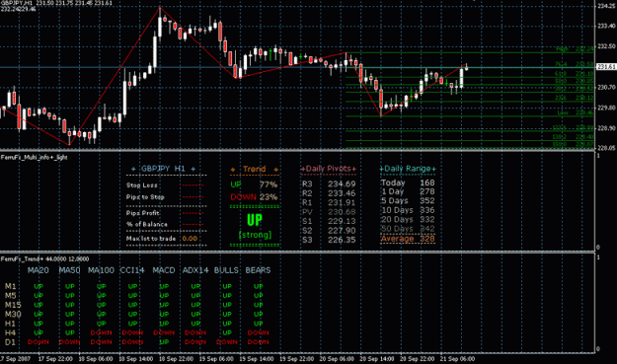
Task: Click the Fibonacci Low 229.46 level label
Action: [x=576, y=113]
